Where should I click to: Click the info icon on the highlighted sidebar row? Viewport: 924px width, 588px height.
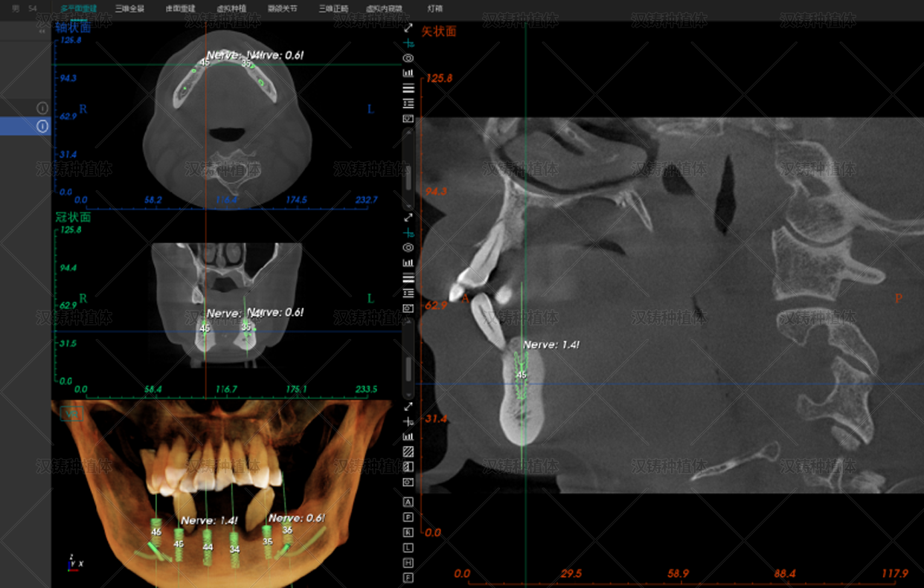point(42,126)
